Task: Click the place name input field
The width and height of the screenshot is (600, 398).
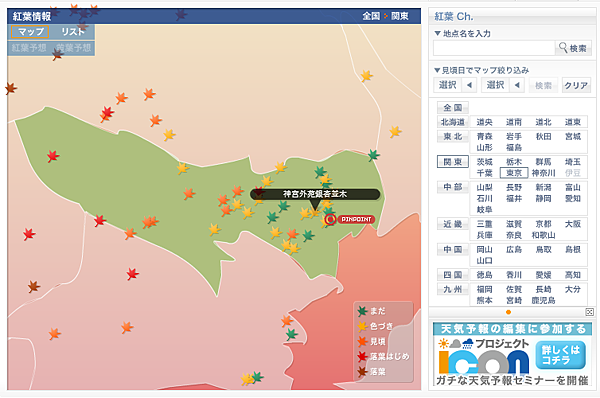Action: point(494,48)
